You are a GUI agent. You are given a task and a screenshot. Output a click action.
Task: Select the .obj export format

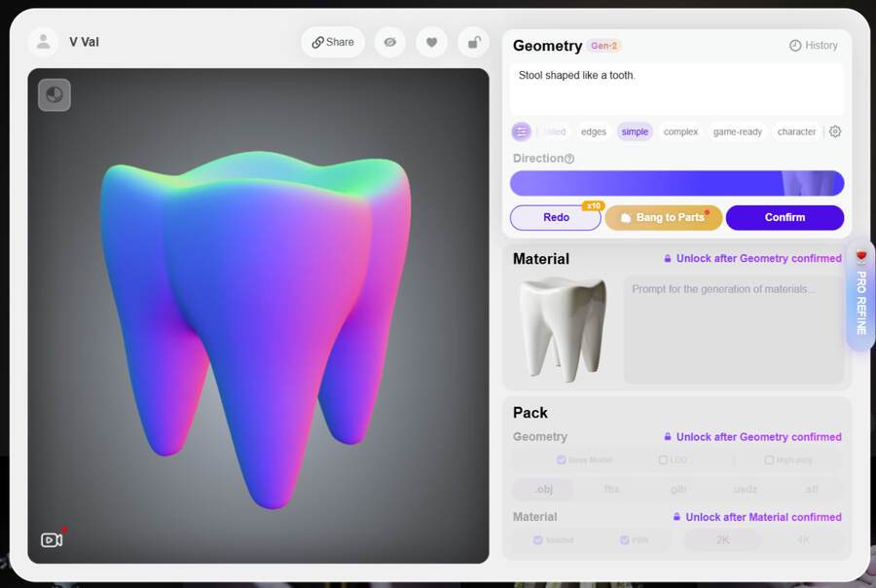(543, 489)
